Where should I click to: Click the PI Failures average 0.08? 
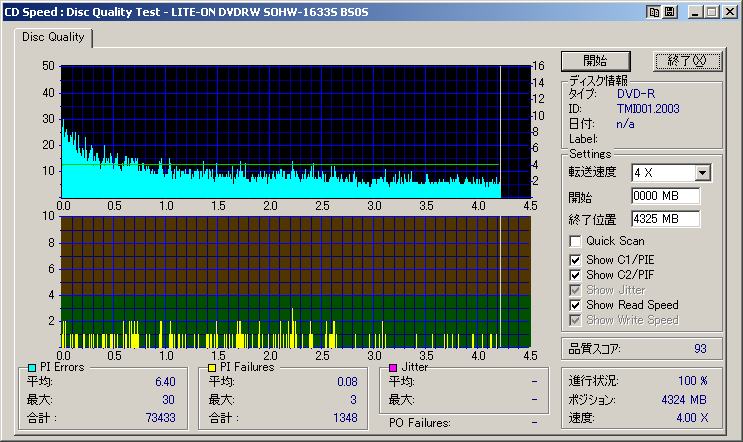point(347,382)
